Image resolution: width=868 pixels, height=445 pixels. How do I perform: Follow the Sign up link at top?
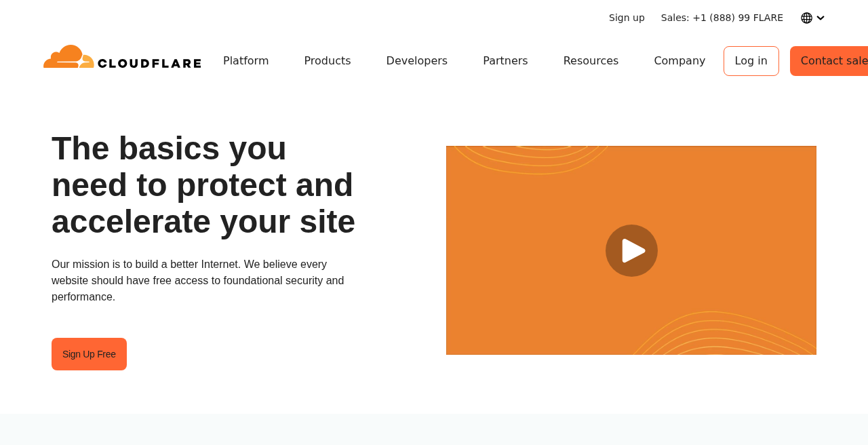coord(627,18)
